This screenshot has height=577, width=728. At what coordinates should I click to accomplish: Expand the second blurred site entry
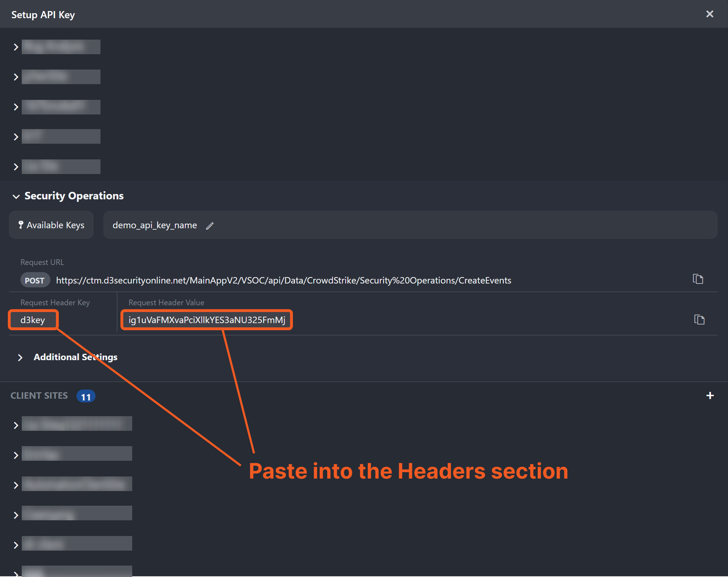16,77
